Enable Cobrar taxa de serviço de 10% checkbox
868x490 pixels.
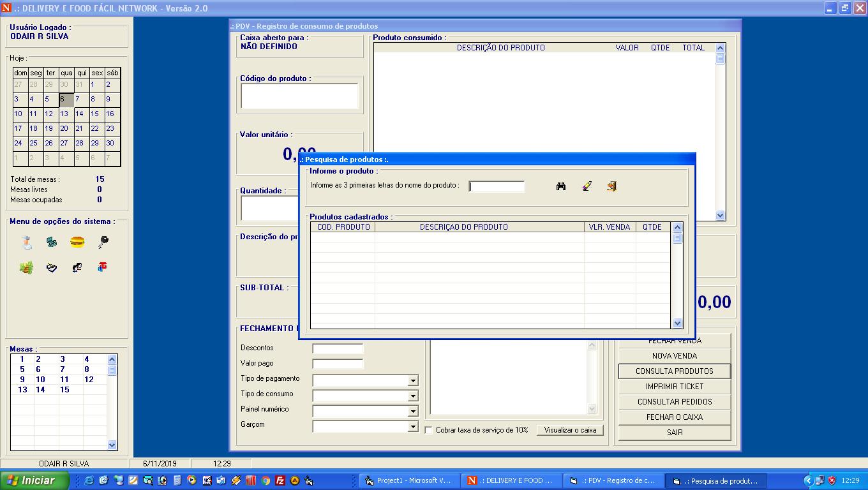pos(429,430)
